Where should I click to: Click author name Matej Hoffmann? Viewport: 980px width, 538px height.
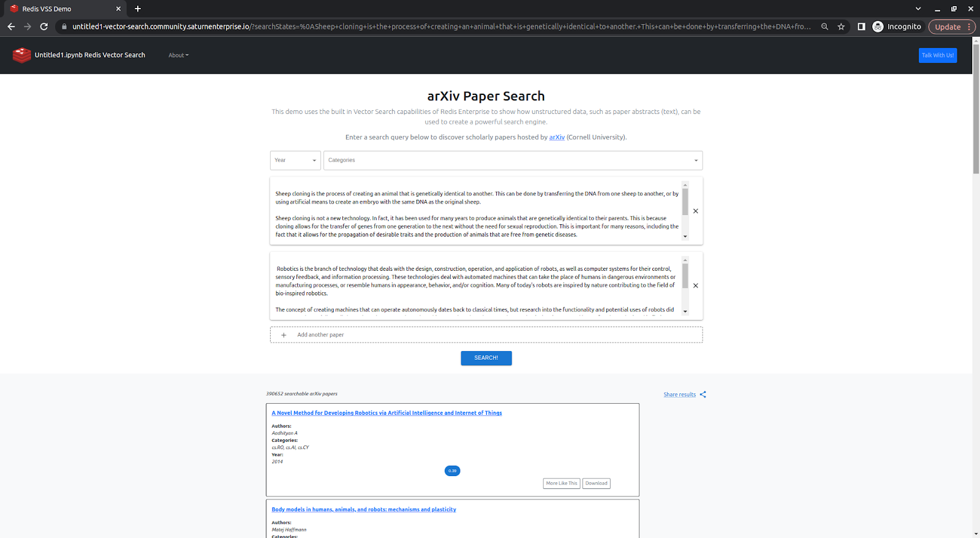289,530
